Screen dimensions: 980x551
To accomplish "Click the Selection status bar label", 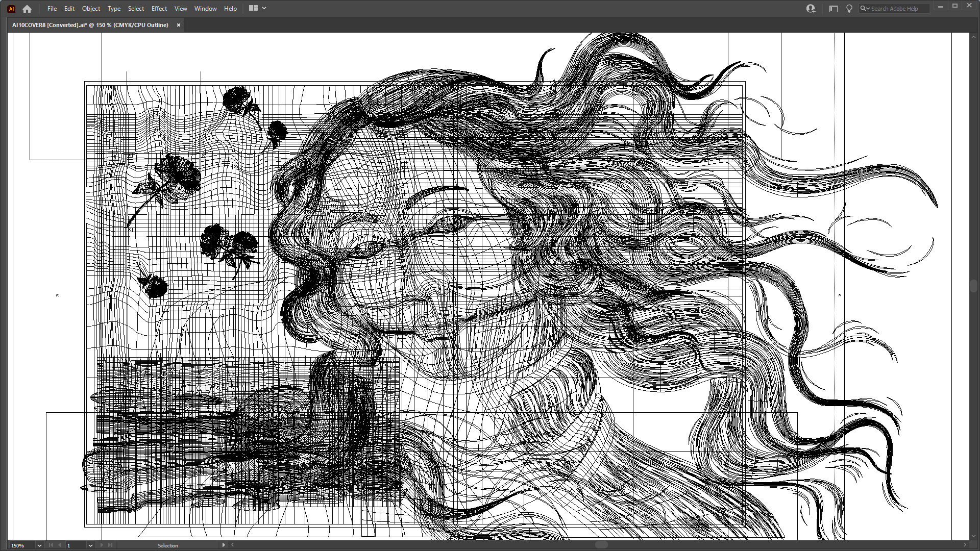I will coord(168,545).
